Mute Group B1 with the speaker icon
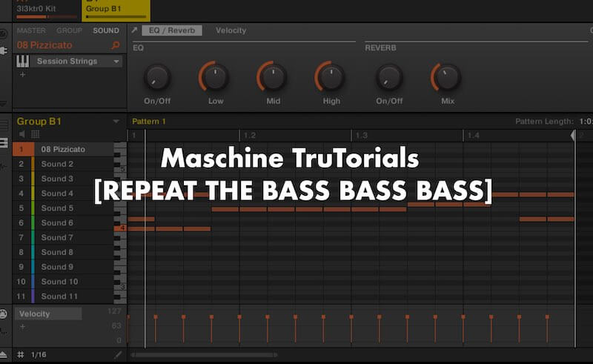The width and height of the screenshot is (593, 364). pos(22,134)
